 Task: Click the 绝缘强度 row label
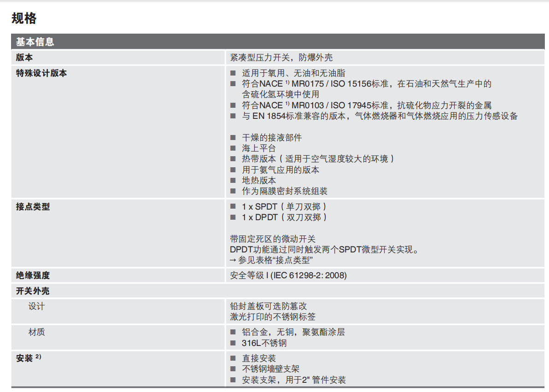(x=33, y=276)
